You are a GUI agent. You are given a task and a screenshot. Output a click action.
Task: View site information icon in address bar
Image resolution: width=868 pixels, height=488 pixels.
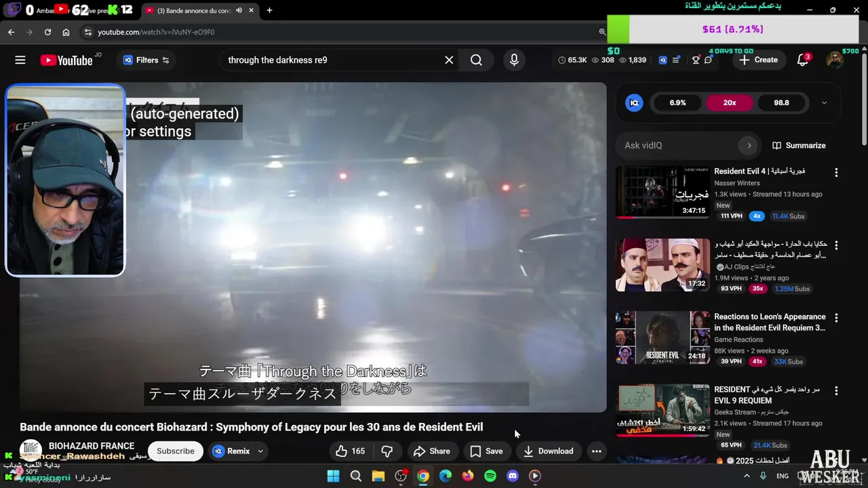coord(87,32)
